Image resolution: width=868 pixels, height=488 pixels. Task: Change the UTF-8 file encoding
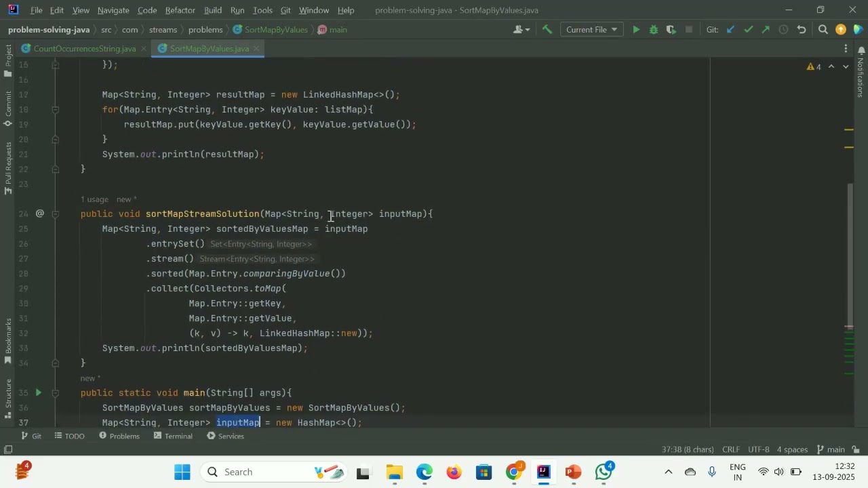click(x=759, y=449)
